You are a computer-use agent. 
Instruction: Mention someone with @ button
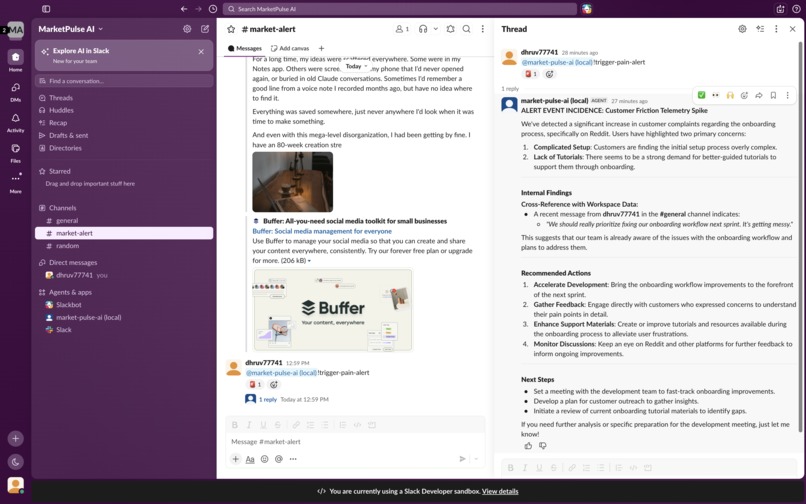point(279,459)
